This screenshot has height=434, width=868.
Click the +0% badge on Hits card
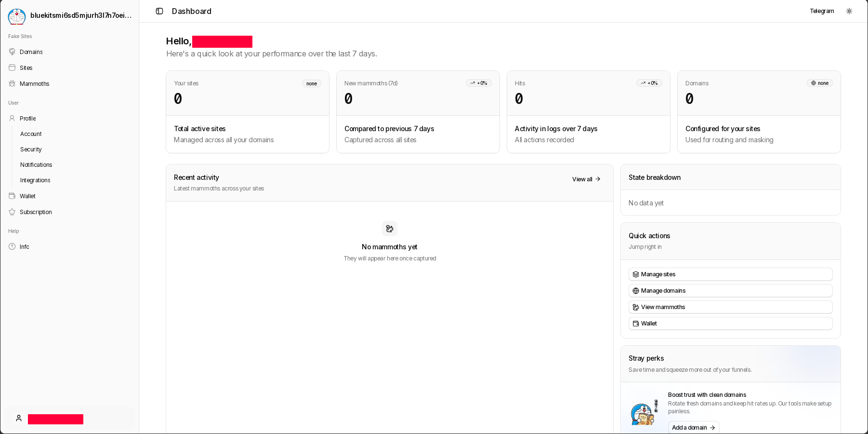pyautogui.click(x=649, y=83)
